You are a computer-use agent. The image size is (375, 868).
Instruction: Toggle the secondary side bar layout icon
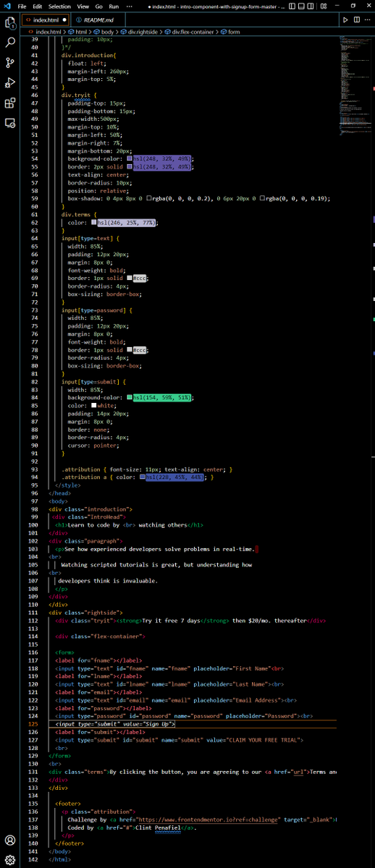(x=308, y=6)
